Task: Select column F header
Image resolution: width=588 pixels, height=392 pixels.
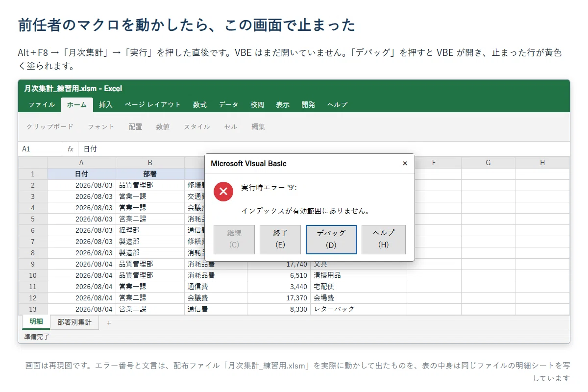Action: click(x=434, y=163)
